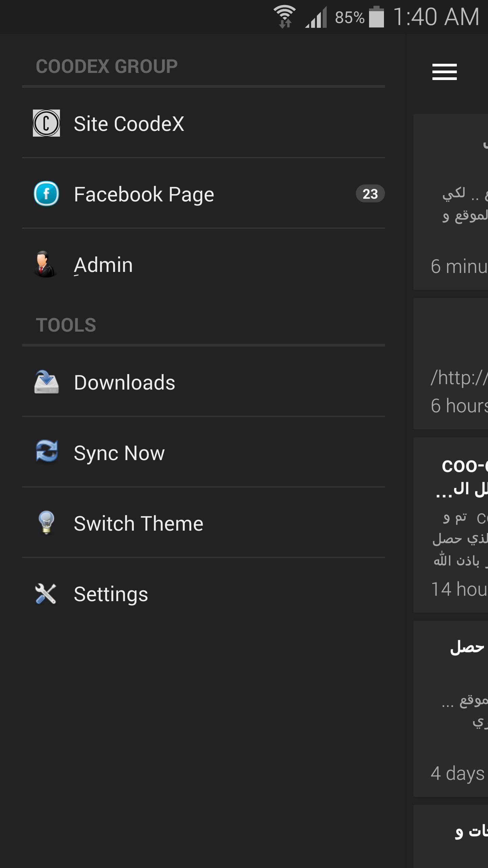
Task: Toggle app theme with Switch Theme
Action: [139, 524]
